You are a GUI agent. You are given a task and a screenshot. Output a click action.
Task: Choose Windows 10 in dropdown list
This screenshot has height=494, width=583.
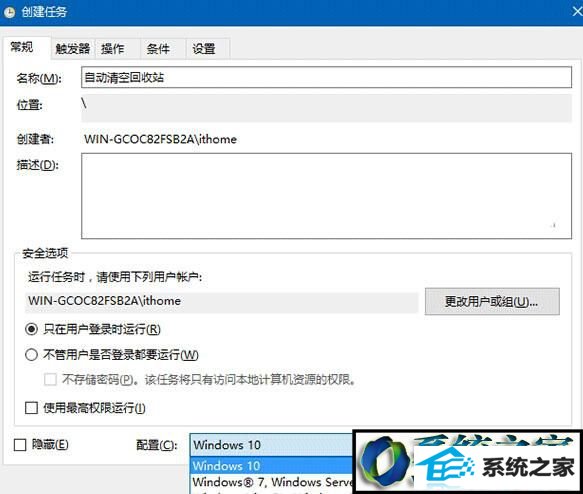click(271, 465)
